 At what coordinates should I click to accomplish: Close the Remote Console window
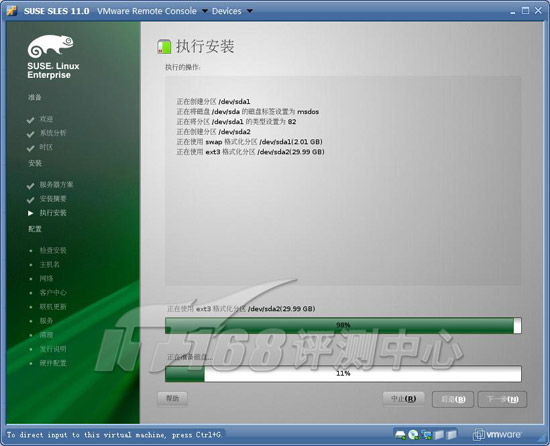tap(538, 11)
